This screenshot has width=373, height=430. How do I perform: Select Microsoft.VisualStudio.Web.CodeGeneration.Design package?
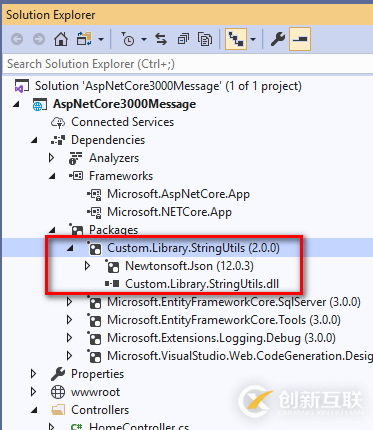[240, 356]
